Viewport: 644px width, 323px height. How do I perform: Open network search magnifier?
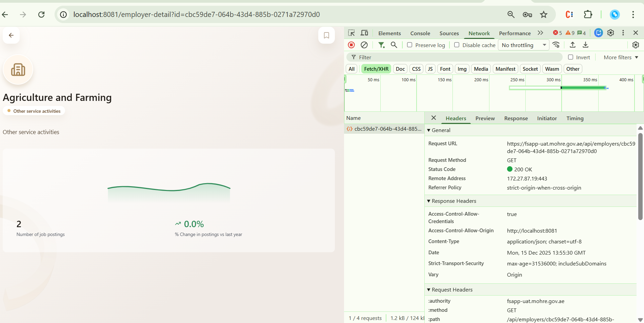(x=394, y=45)
